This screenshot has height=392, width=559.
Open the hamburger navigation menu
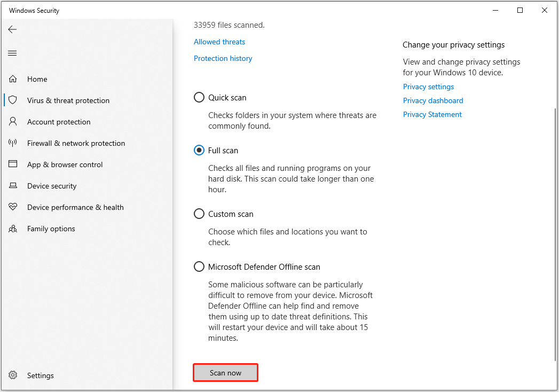(13, 53)
